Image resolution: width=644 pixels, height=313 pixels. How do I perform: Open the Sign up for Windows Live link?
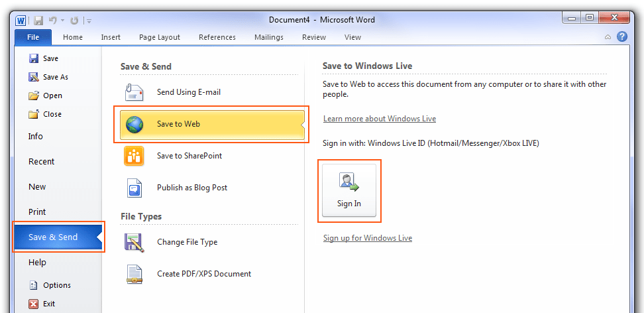coord(368,237)
